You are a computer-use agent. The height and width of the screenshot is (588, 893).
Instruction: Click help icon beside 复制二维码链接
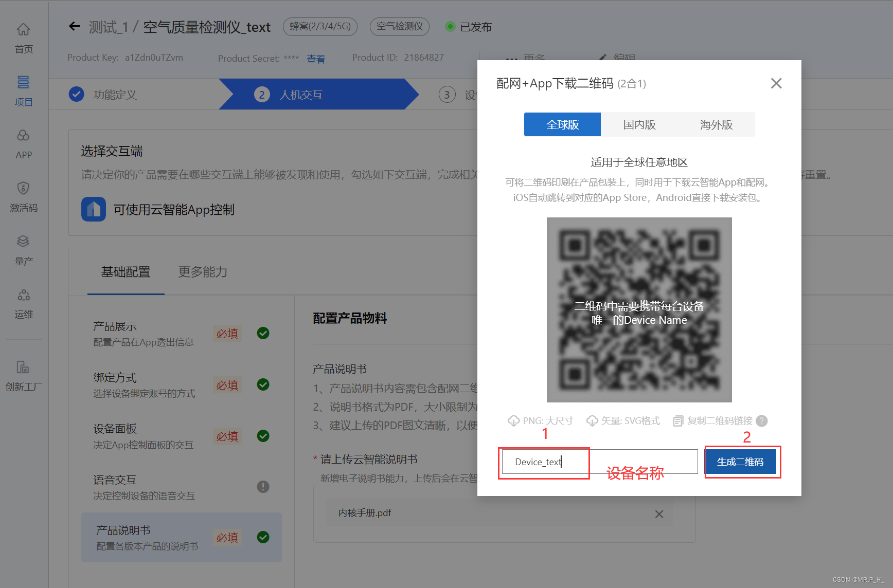tap(762, 421)
